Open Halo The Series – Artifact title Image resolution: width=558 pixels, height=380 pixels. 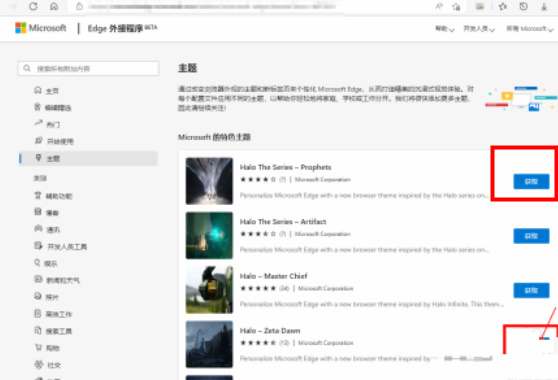coord(283,222)
